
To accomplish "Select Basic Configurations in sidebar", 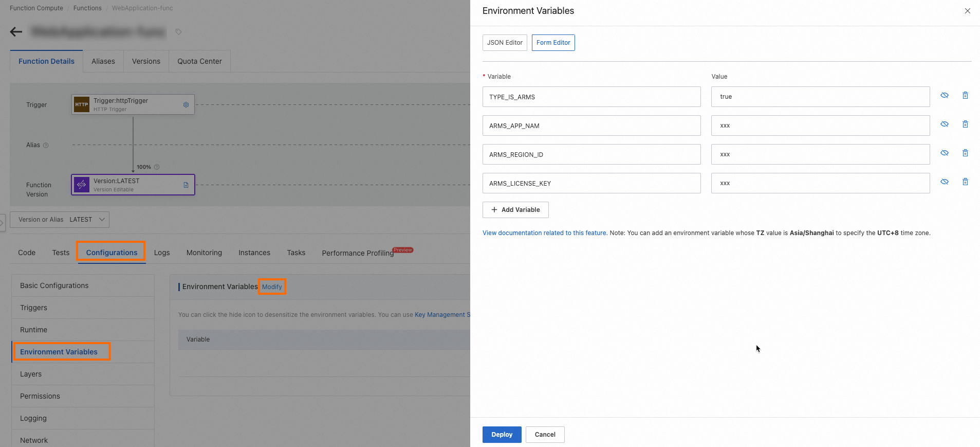I will pos(83,285).
